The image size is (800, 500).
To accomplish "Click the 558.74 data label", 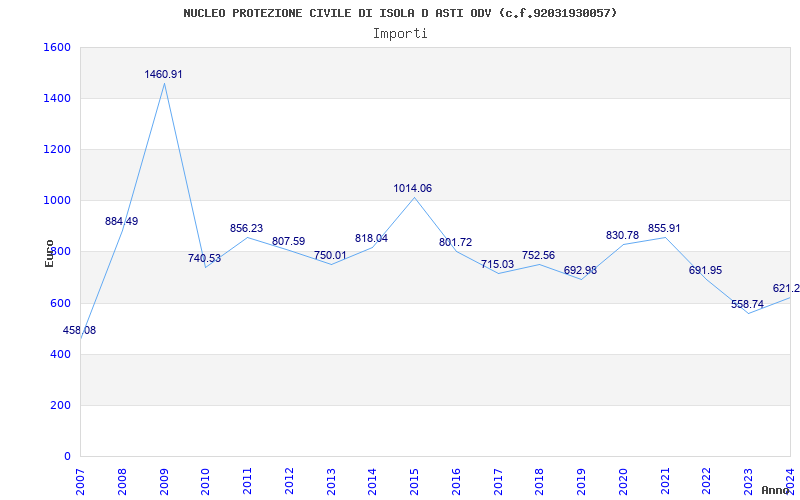I will pyautogui.click(x=747, y=304).
